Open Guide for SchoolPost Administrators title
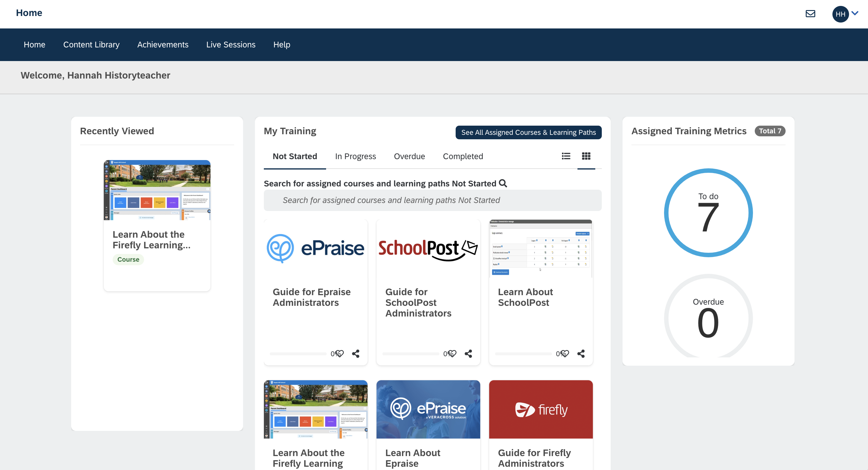Screen dimensions: 868x470 [x=419, y=303]
